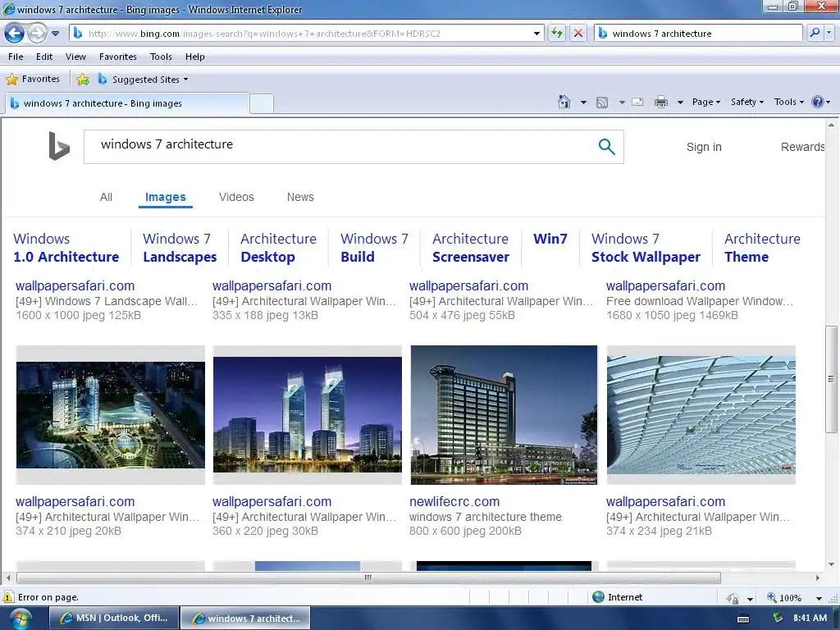840x630 pixels.
Task: Click the Home icon in command bar
Action: pyautogui.click(x=564, y=102)
